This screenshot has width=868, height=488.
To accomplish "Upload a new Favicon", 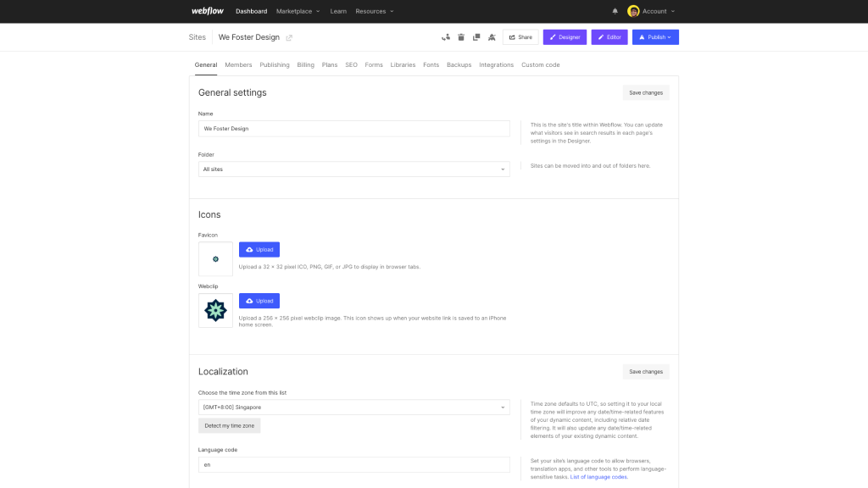I will (x=259, y=249).
